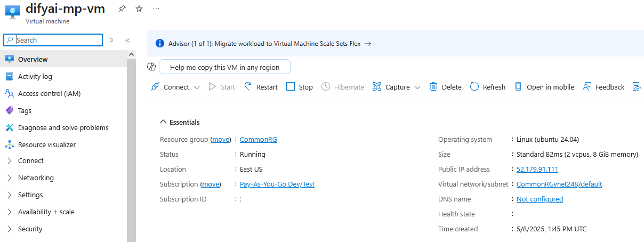Click the Access control people icon
Screen dimensions: 644x242
[9, 93]
